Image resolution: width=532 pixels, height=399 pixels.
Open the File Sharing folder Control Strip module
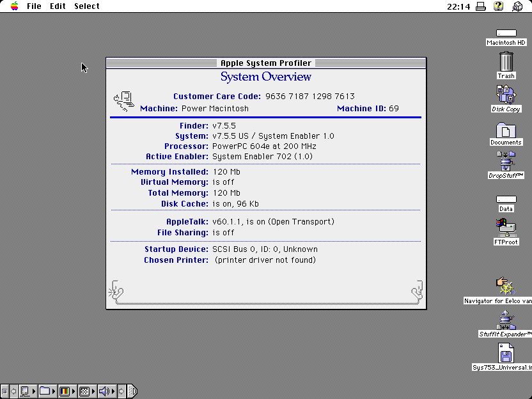[45, 391]
